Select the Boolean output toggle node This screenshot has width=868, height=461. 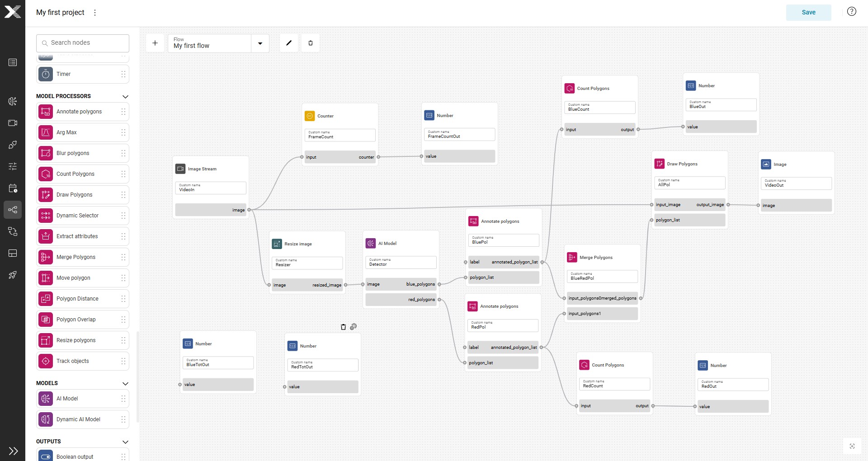tap(83, 454)
